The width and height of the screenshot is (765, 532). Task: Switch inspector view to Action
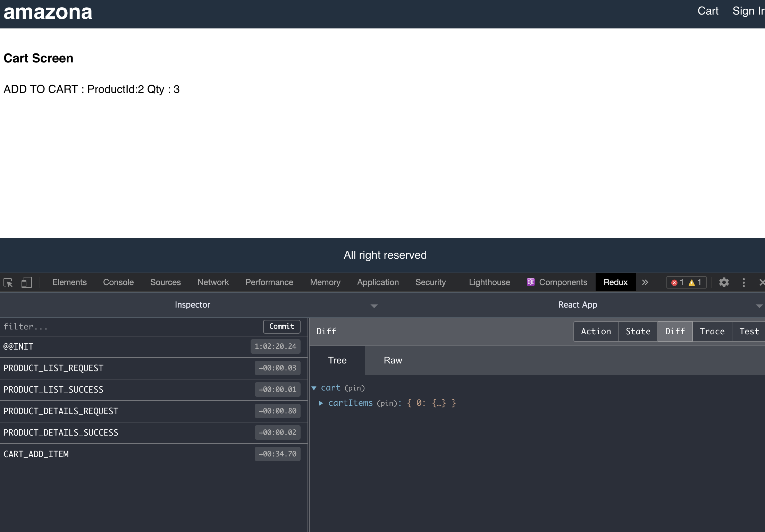point(596,332)
